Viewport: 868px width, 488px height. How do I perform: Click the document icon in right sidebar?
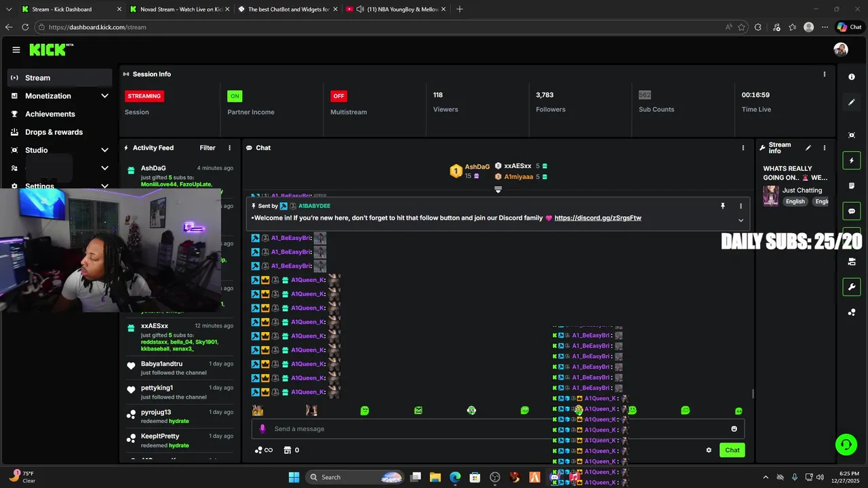tap(852, 186)
